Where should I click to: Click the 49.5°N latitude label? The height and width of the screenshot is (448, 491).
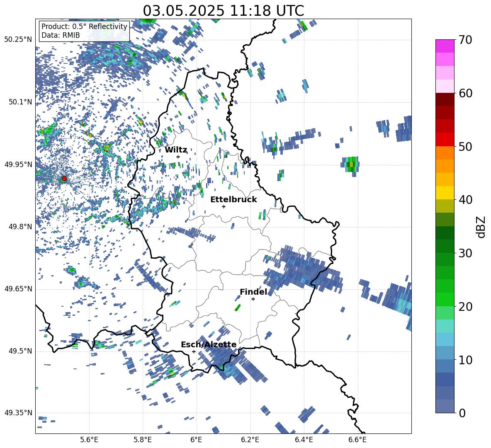click(20, 351)
